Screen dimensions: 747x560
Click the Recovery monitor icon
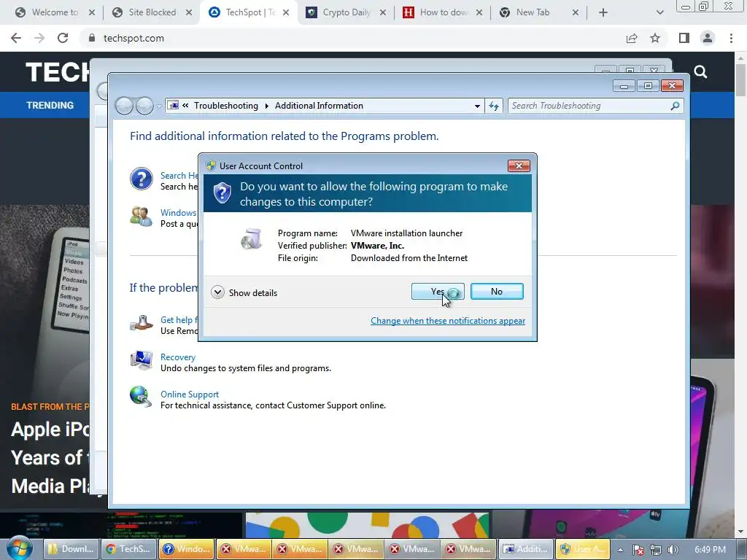pos(141,360)
